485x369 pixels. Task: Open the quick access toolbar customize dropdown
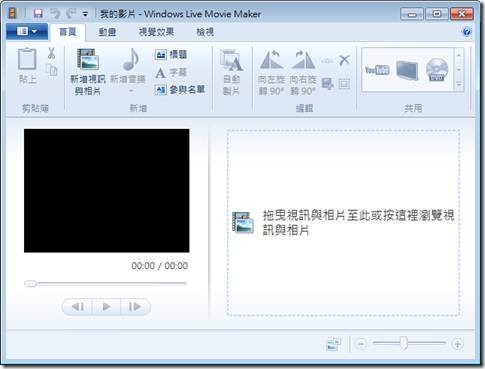(x=85, y=14)
